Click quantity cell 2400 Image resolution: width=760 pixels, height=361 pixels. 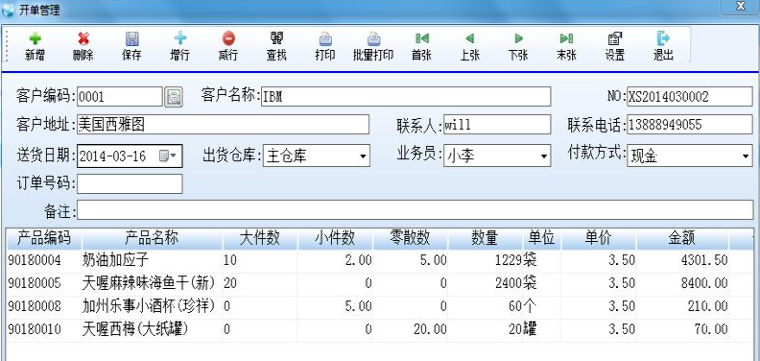(485, 284)
